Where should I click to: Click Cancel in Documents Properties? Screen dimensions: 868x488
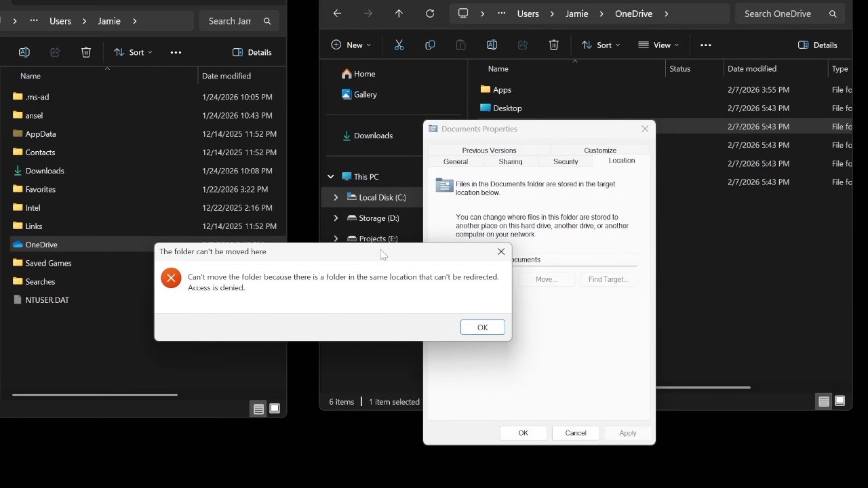[x=576, y=433]
